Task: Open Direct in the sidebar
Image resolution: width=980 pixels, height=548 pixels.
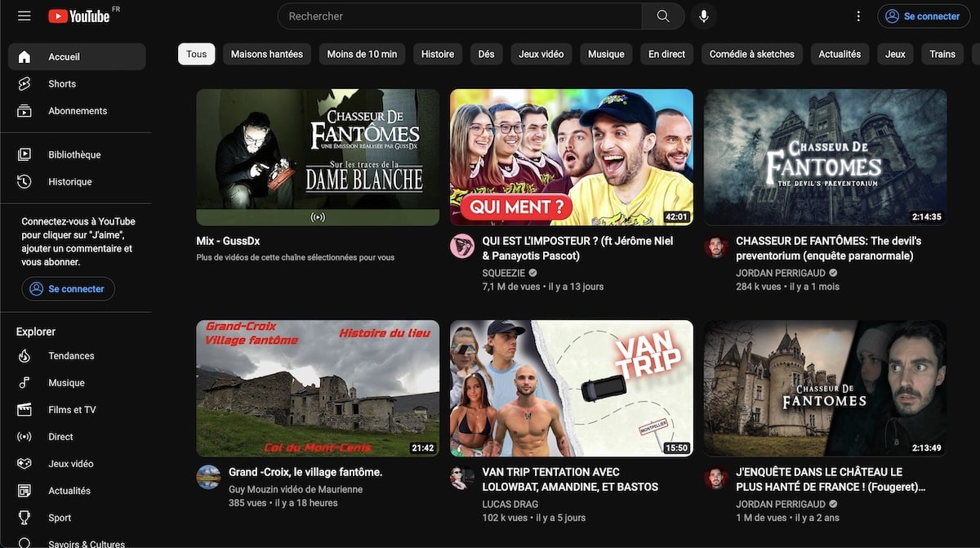Action: 77,436
